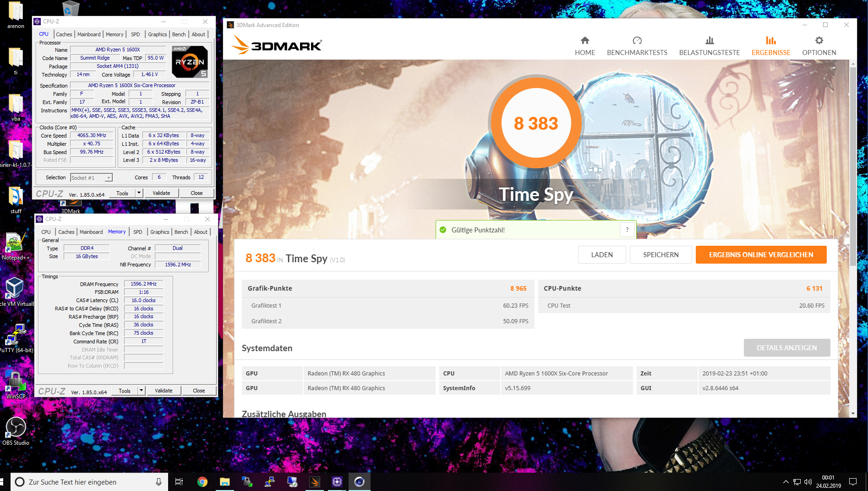
Task: Switch to Graphics tab in top CPU-Z
Action: [x=158, y=34]
